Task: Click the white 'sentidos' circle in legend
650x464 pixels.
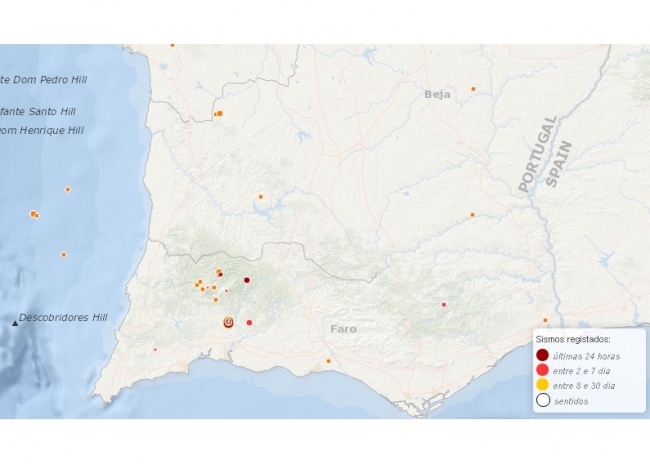Action: click(542, 400)
